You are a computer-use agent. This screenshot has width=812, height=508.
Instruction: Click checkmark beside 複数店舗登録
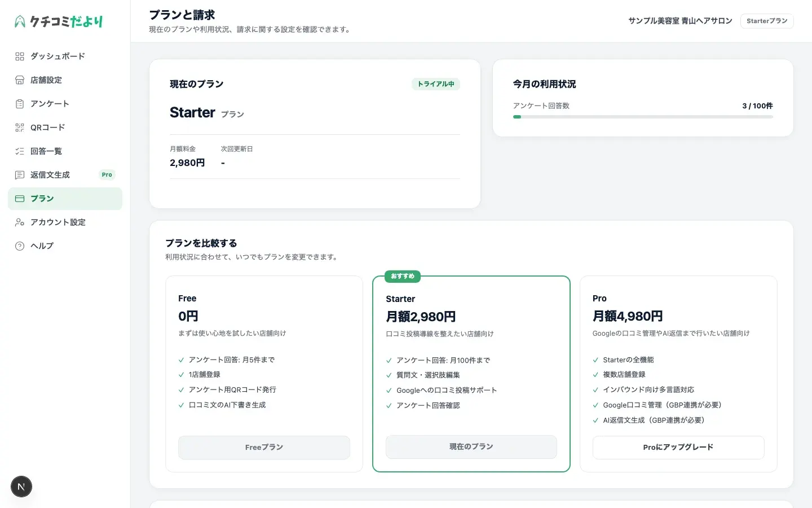click(596, 375)
